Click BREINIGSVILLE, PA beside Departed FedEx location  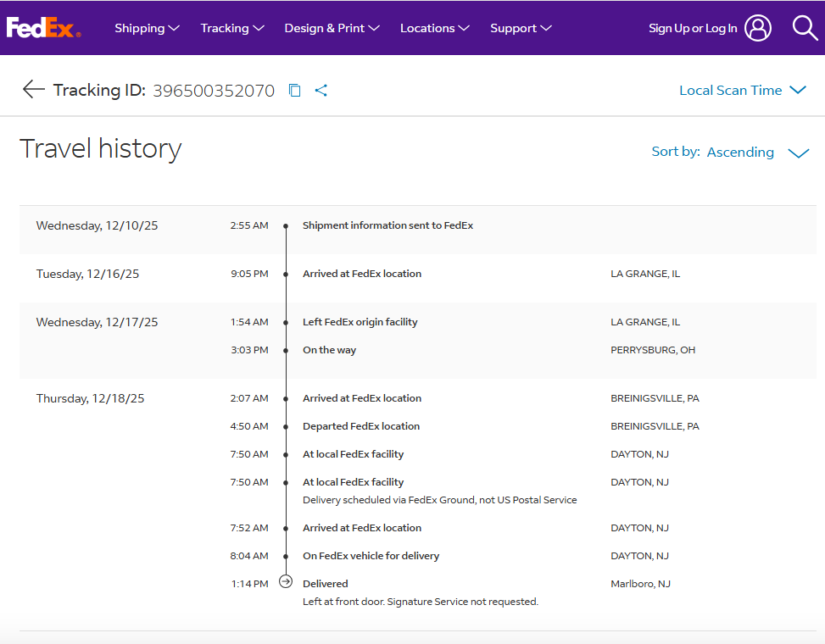pos(655,426)
